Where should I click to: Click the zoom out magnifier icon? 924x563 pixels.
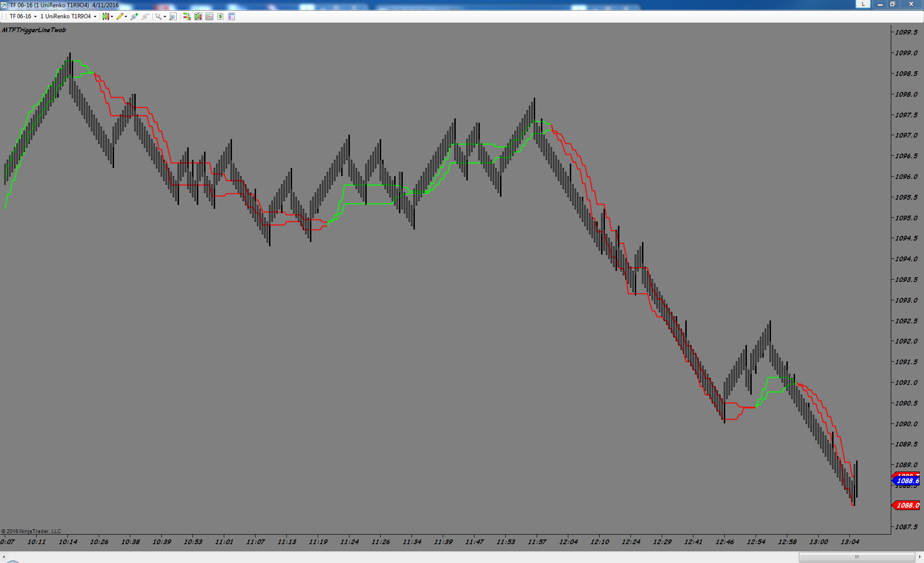[145, 16]
